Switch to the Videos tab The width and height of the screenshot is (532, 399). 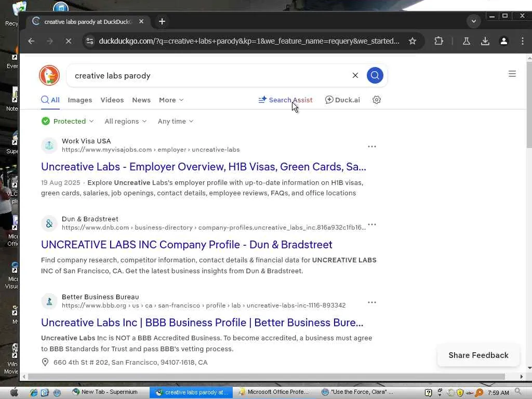(x=112, y=100)
